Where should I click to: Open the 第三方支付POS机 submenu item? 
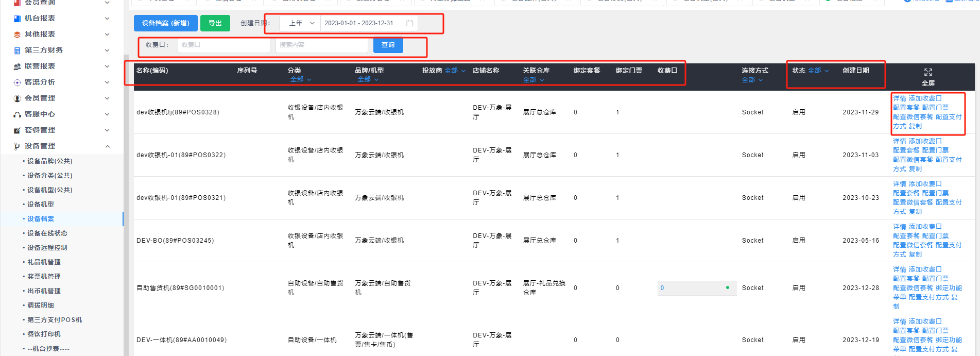pyautogui.click(x=55, y=320)
